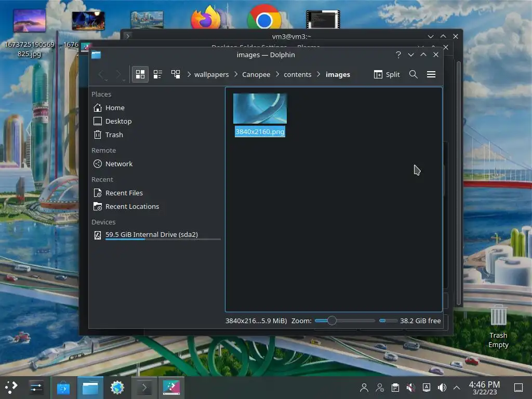This screenshot has height=399, width=532.
Task: Open Discover store from taskbar
Action: click(63, 388)
